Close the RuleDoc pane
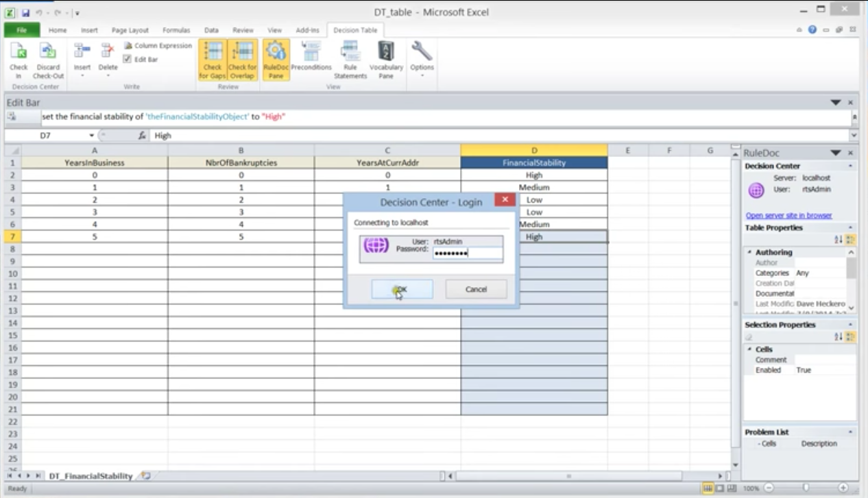This screenshot has height=498, width=868. tap(851, 153)
